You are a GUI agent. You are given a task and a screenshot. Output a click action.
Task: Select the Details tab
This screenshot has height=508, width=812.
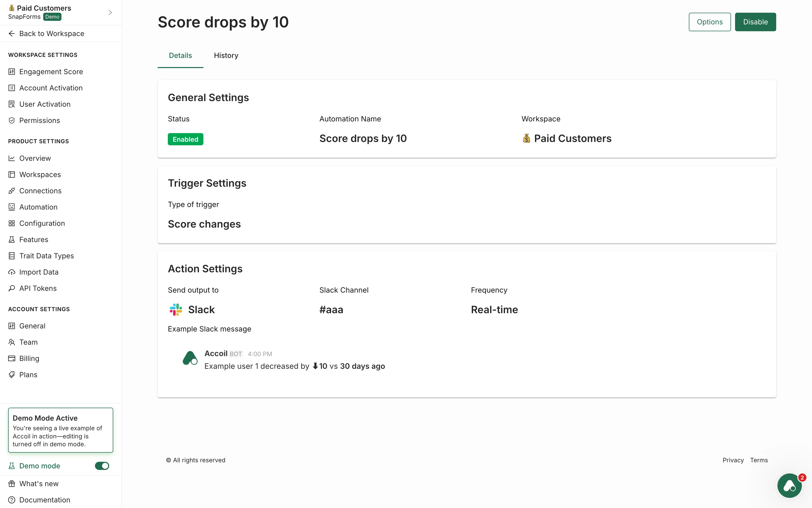[x=180, y=55]
